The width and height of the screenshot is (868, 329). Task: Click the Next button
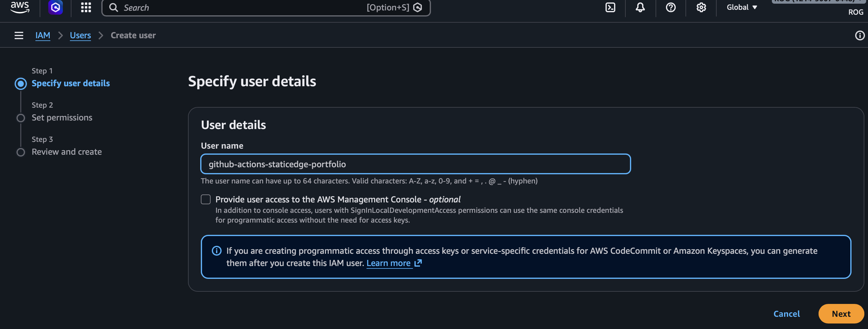pos(841,314)
